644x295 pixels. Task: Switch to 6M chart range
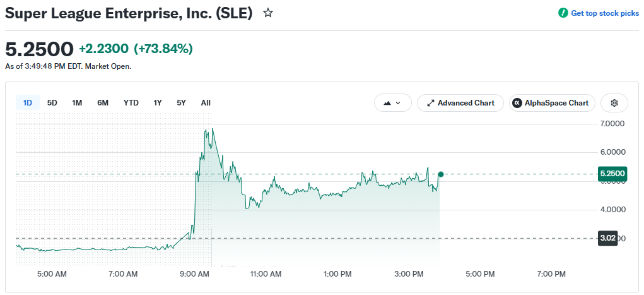point(103,103)
